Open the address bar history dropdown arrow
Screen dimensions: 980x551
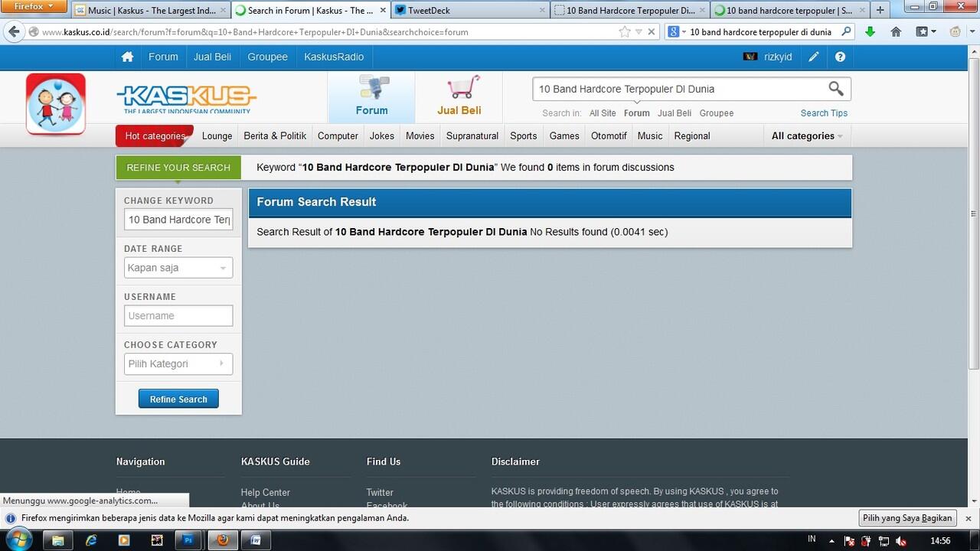click(x=639, y=31)
